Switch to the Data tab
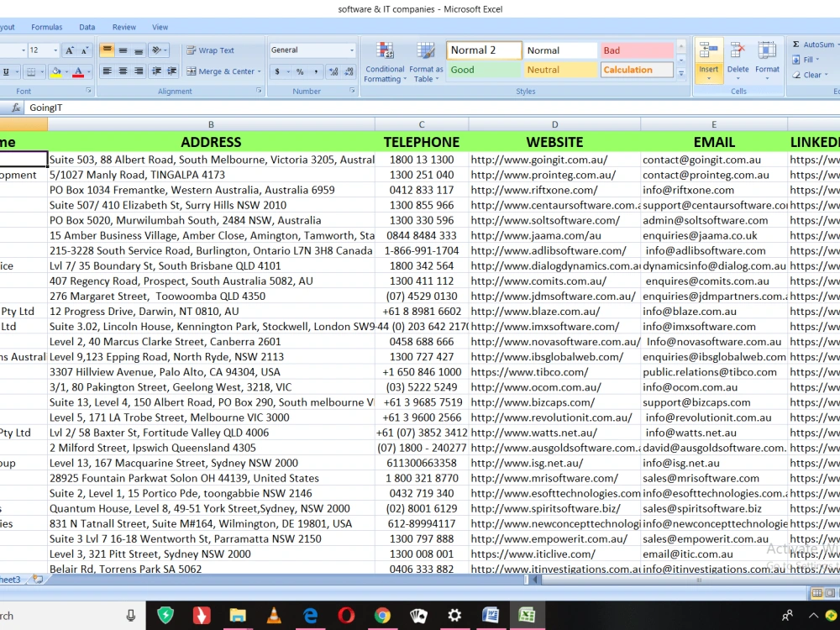840x630 pixels. [87, 27]
